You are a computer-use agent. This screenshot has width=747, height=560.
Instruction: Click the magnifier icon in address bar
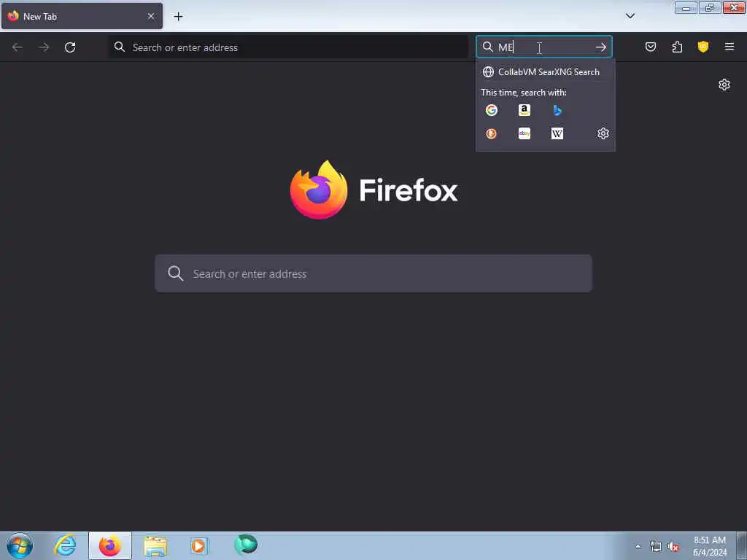click(x=120, y=47)
